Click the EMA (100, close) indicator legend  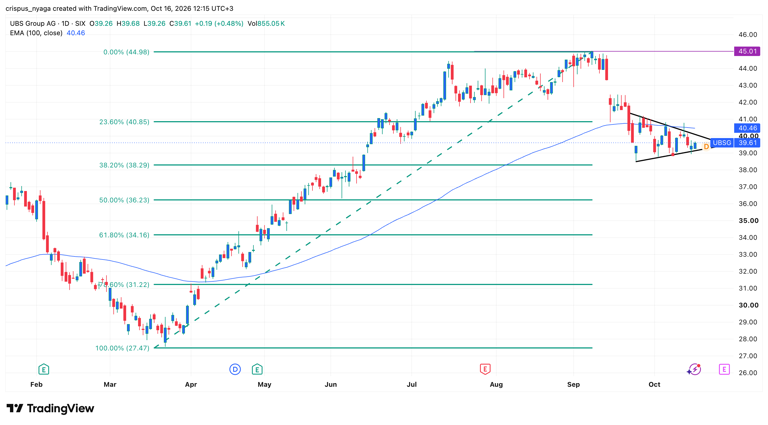click(36, 33)
